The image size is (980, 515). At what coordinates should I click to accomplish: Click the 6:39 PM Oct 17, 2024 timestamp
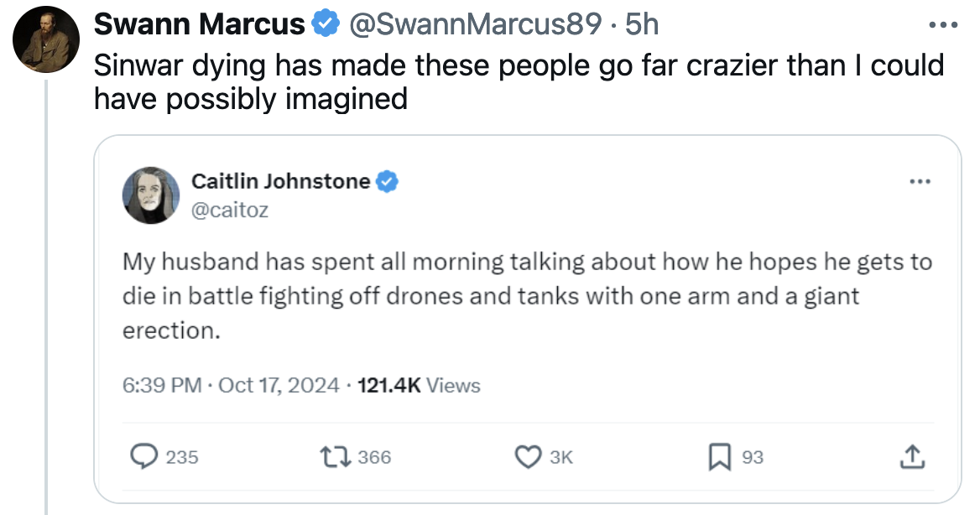[x=231, y=386]
